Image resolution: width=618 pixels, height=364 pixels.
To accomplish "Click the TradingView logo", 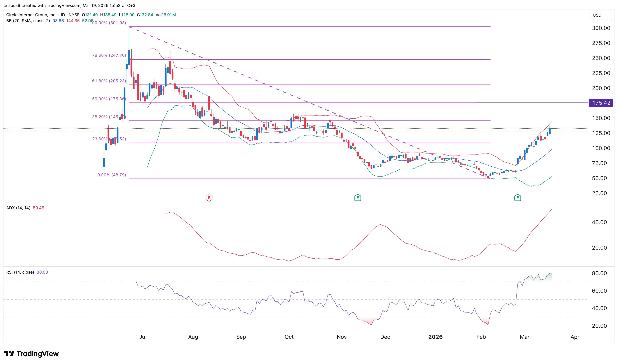I will (x=31, y=353).
